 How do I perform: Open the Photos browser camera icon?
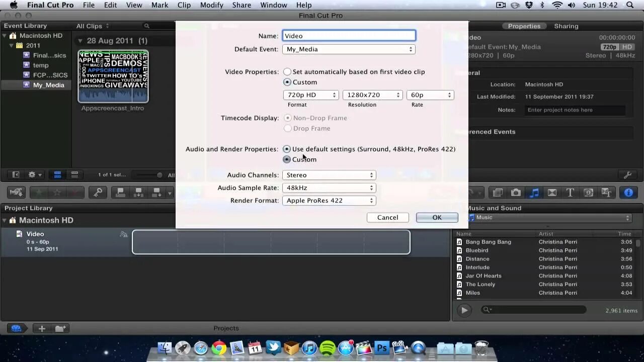click(x=516, y=193)
